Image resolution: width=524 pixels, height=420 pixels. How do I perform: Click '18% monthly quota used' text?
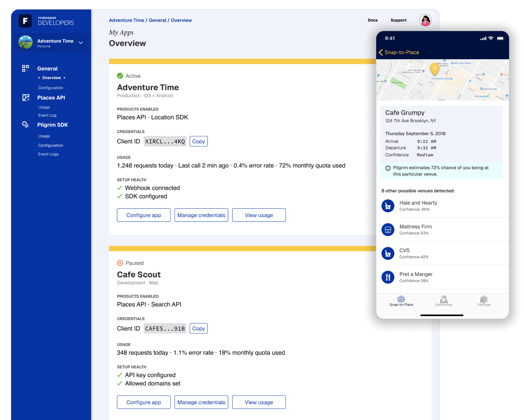click(x=252, y=353)
